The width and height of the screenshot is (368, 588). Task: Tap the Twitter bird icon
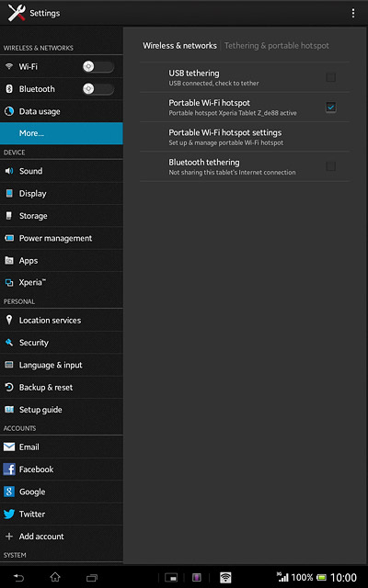(9, 514)
